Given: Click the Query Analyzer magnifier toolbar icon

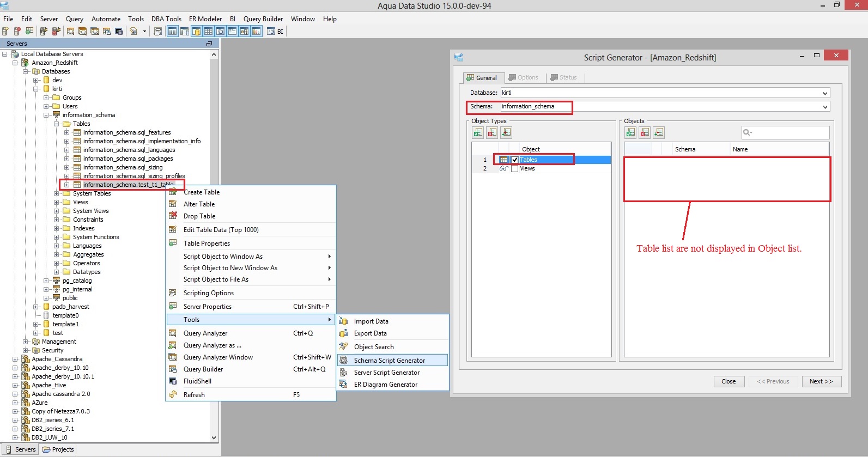Looking at the screenshot, I should [x=70, y=31].
